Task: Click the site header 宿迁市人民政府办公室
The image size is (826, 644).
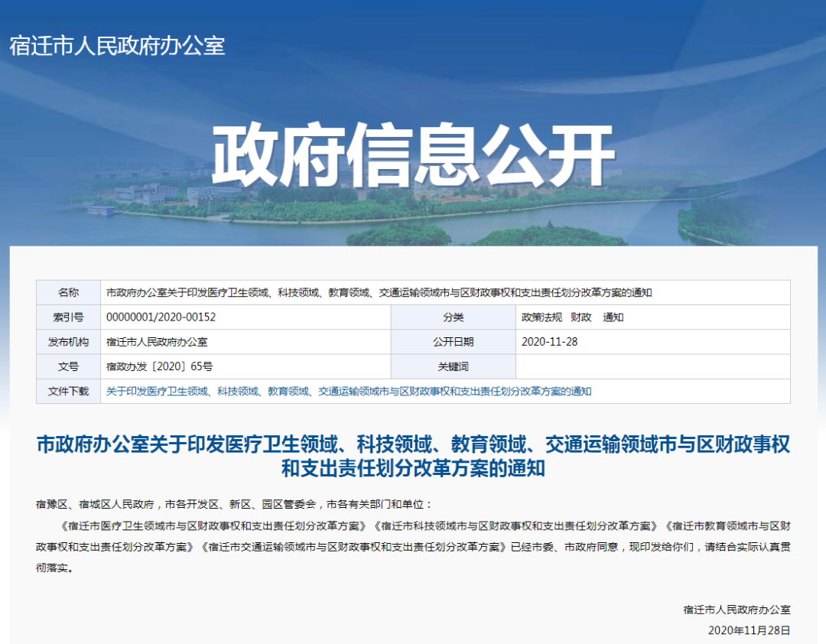Action: pos(117,46)
